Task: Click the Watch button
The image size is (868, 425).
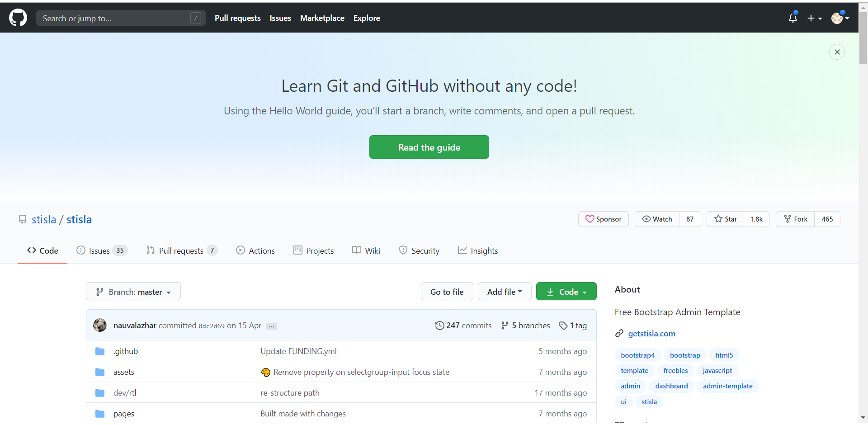Action: pyautogui.click(x=657, y=219)
